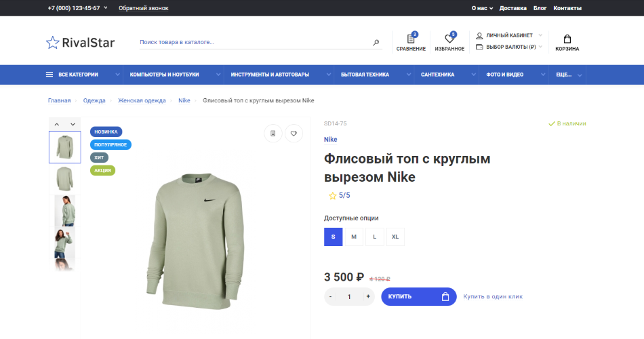Image resolution: width=644 pixels, height=339 pixels.
Task: Click the Выбор валюты wallet icon
Action: (x=479, y=47)
